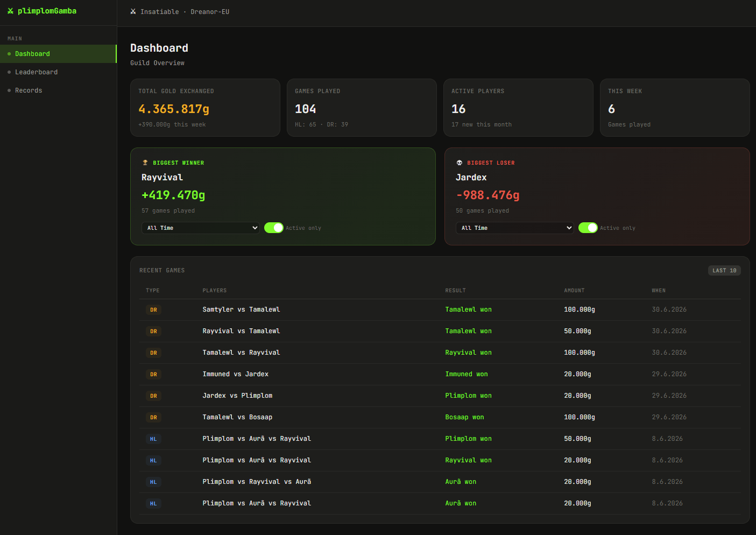
Task: Click the Insatiable · Dreanor-EU guild label
Action: (x=185, y=12)
